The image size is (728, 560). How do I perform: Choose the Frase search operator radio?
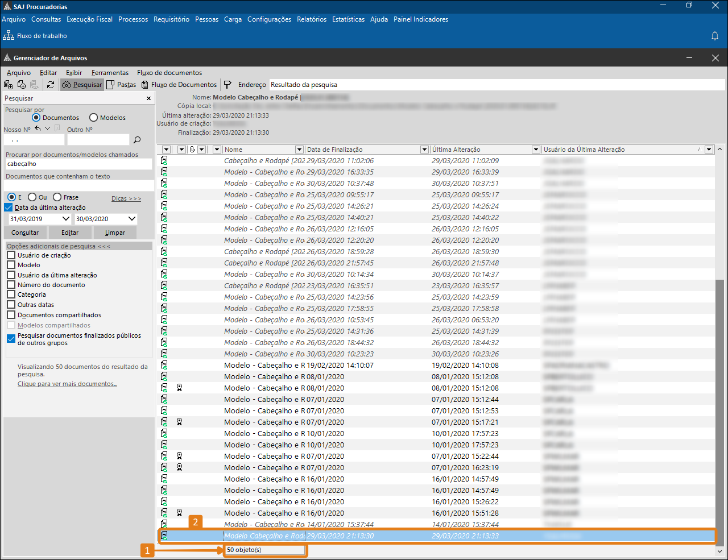coord(57,197)
